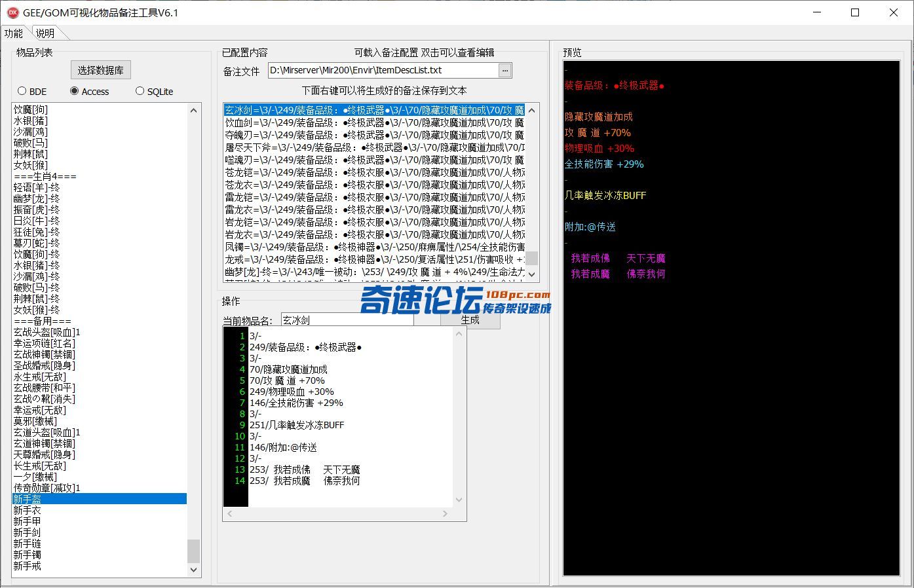
Task: Click the right arrow of the editor horizontal scrollbar
Action: point(445,514)
